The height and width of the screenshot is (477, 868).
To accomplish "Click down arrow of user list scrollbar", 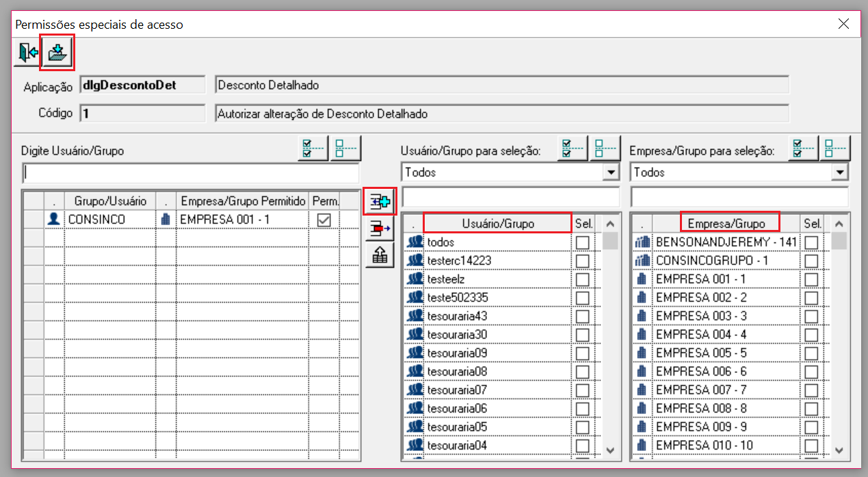I will tap(611, 450).
